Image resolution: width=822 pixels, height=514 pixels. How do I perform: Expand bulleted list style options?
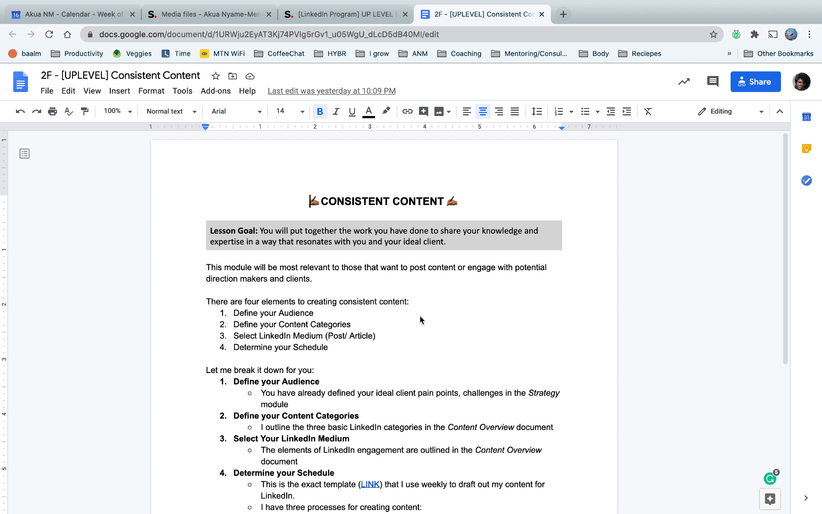[x=597, y=112]
